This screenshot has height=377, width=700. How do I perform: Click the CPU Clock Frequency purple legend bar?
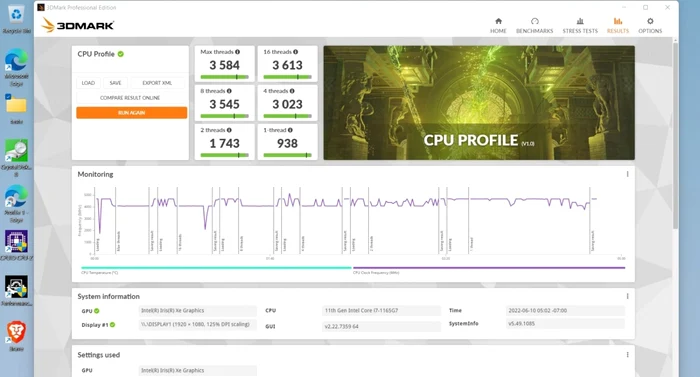[489, 268]
